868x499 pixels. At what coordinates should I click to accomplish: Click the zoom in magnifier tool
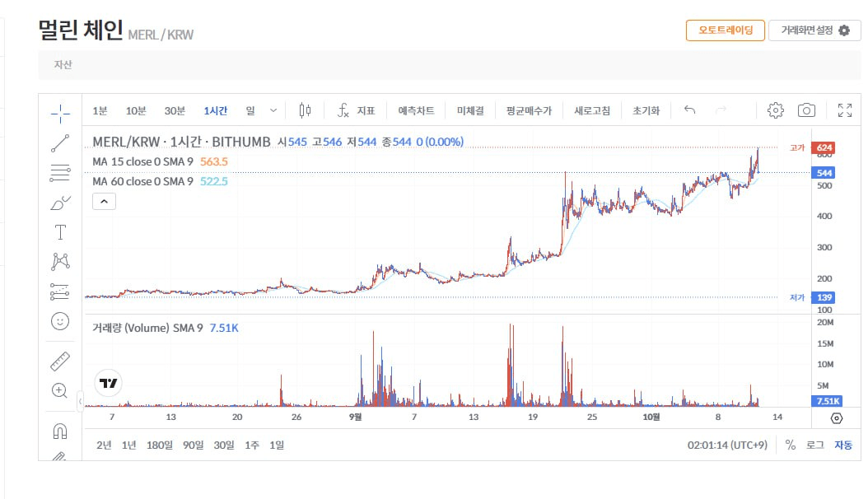coord(60,391)
